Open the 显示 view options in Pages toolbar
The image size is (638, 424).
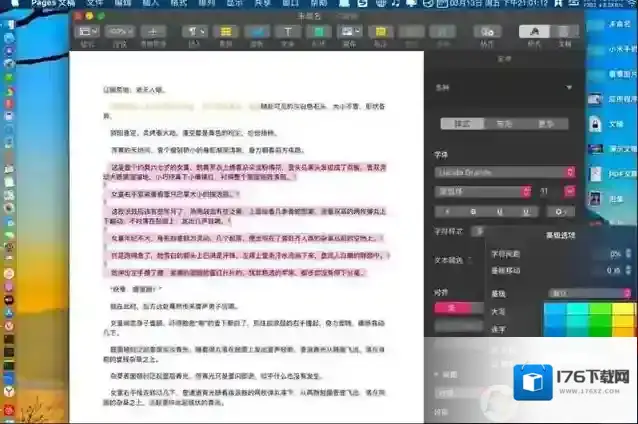pos(88,32)
